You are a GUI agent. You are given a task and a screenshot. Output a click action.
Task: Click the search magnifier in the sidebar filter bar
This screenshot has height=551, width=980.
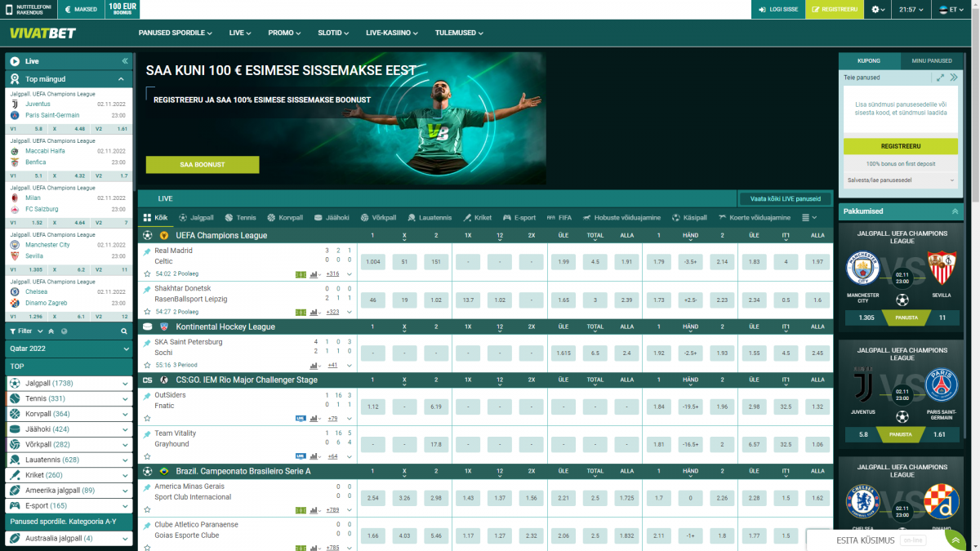pos(124,331)
